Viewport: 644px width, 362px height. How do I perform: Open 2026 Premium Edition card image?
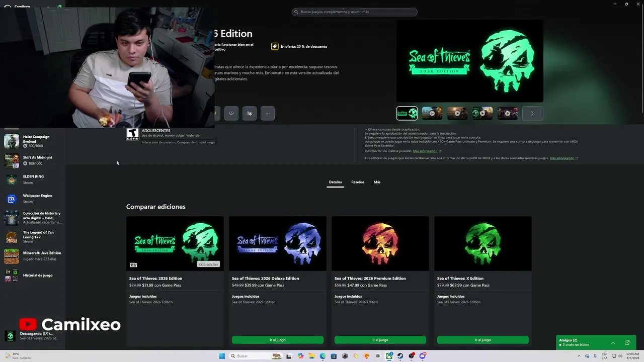click(x=380, y=244)
